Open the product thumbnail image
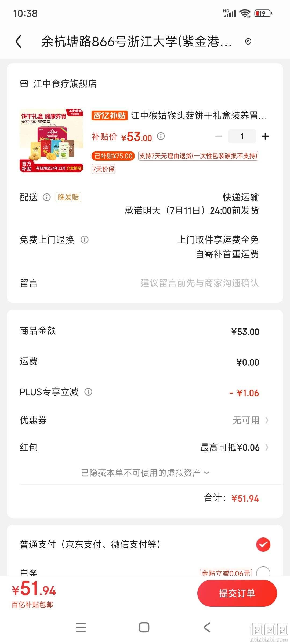Image resolution: width=290 pixels, height=644 pixels. coord(52,140)
